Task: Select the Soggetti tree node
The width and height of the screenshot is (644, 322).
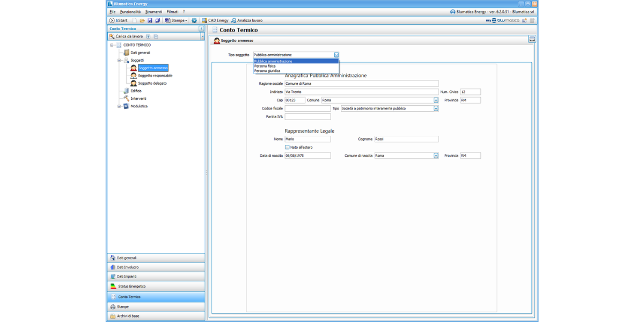Action: tap(137, 61)
